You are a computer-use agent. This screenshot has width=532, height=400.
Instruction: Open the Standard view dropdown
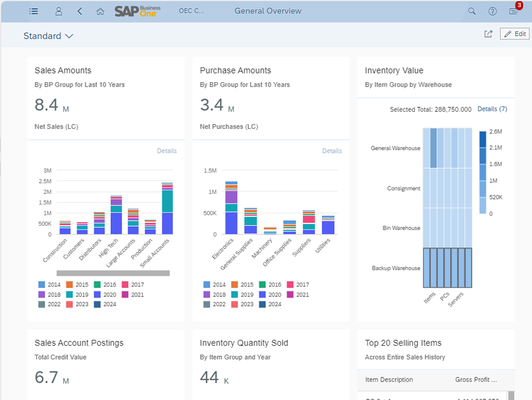coord(48,36)
